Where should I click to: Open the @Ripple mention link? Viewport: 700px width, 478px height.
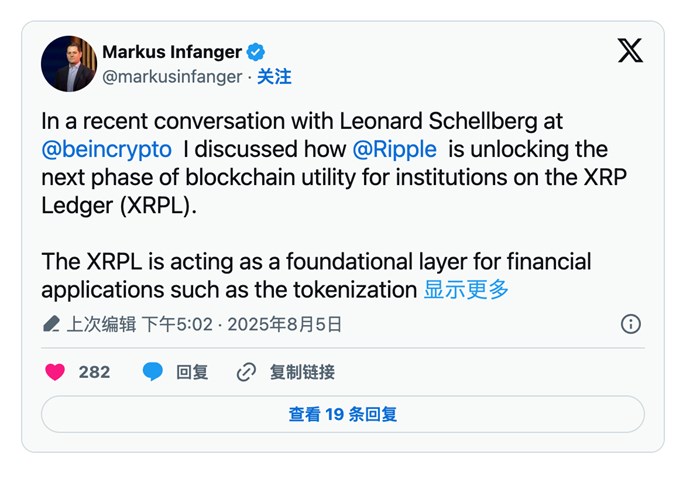tap(394, 150)
